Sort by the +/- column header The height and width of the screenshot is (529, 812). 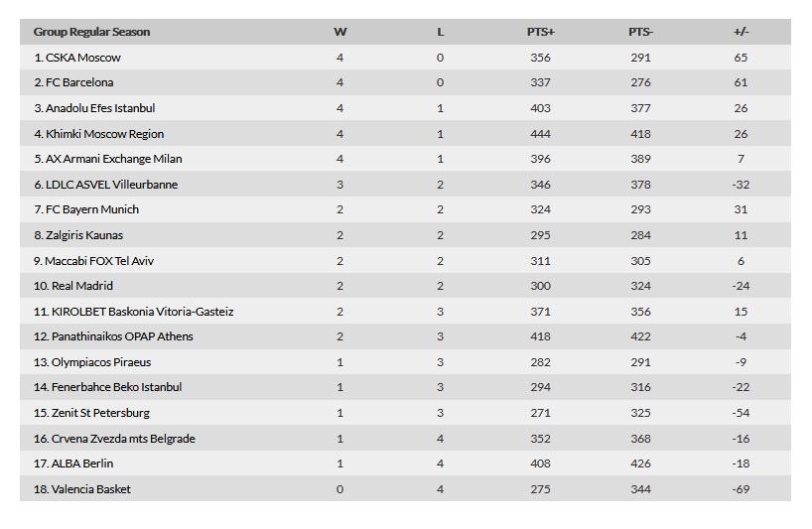click(742, 32)
